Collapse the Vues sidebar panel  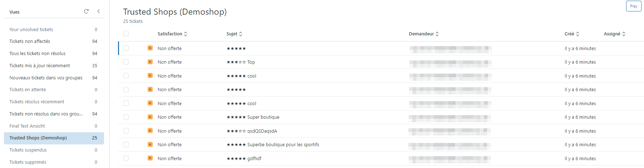coord(99,11)
